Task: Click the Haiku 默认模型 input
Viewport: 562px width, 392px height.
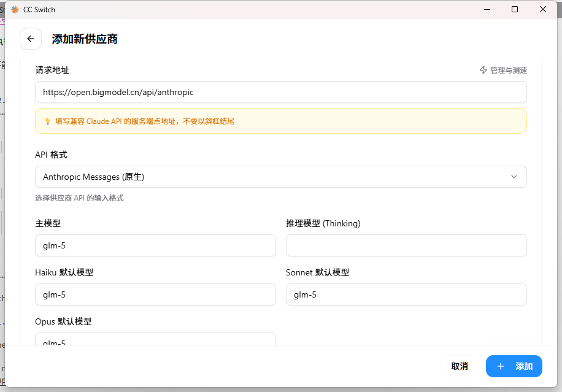Action: coord(155,294)
